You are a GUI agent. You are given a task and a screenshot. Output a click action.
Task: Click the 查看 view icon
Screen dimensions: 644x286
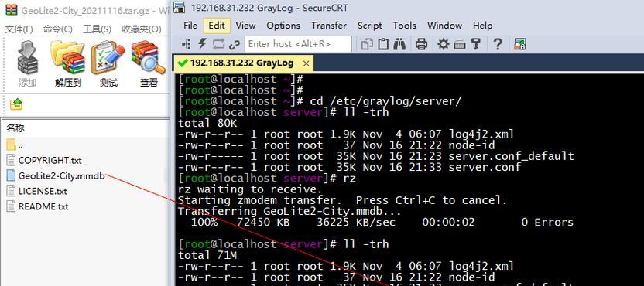149,63
